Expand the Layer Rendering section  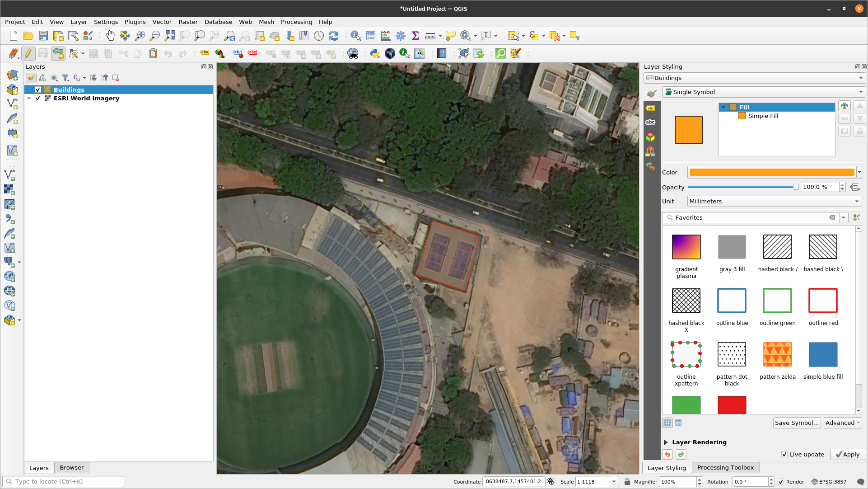coord(666,442)
